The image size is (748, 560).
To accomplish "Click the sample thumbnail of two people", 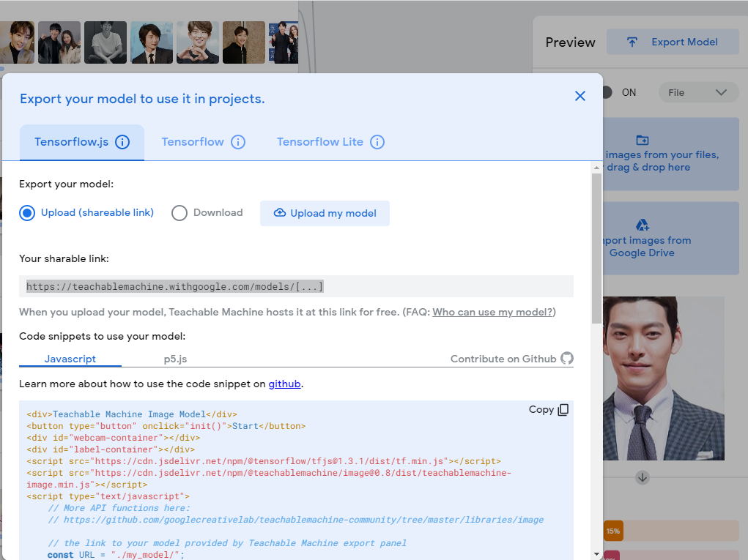I will (59, 42).
